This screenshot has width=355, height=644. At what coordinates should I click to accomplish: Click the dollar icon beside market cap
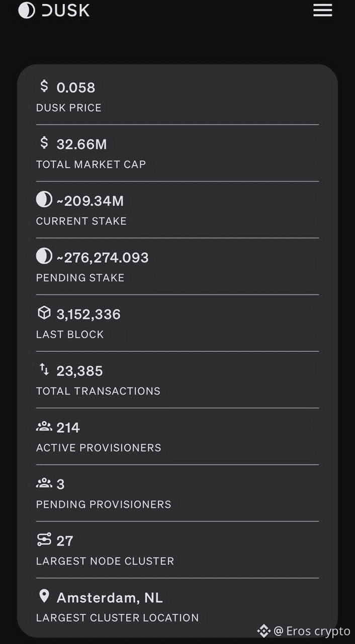coord(44,143)
